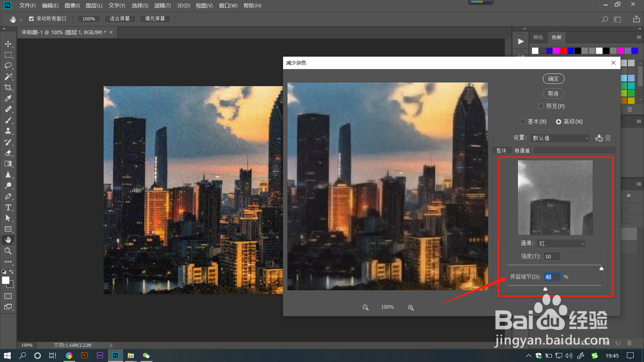Select the Crop tool
The height and width of the screenshot is (362, 644).
(x=8, y=87)
